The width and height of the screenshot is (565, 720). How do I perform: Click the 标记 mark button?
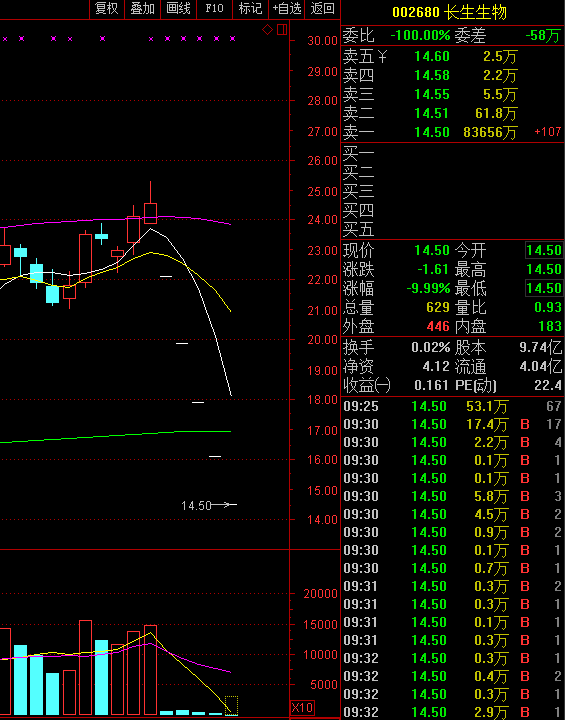point(250,9)
